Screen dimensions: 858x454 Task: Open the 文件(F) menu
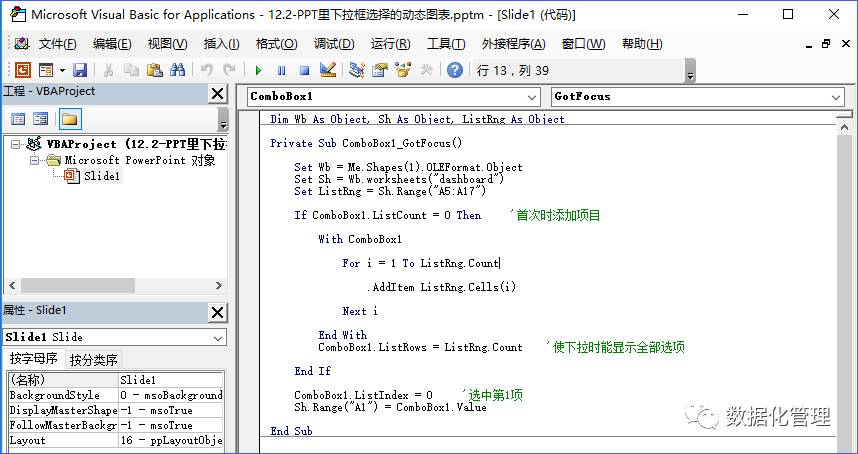57,44
